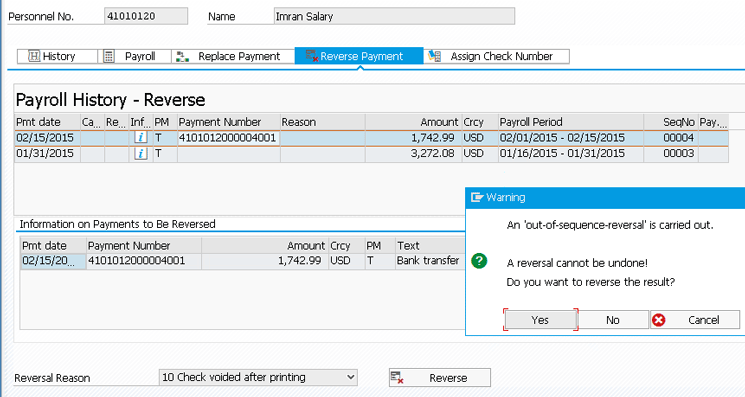Click the Reverse button

(439, 378)
